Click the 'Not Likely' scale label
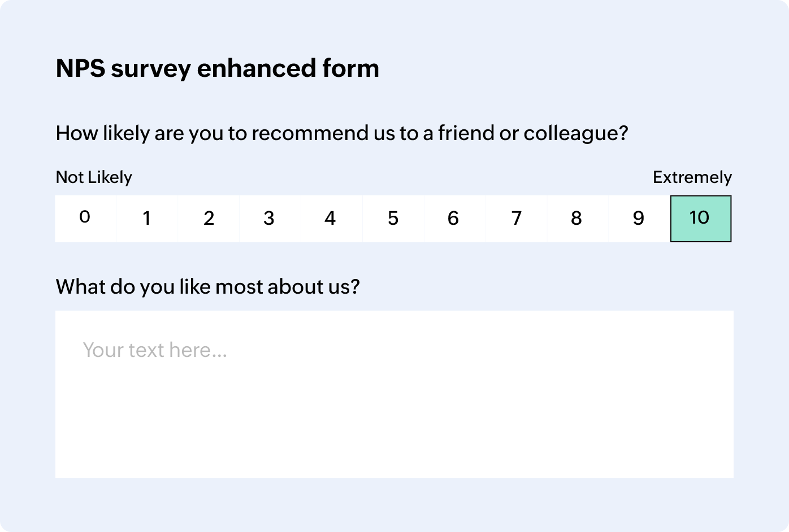Screen dimensions: 789x532 [94, 177]
